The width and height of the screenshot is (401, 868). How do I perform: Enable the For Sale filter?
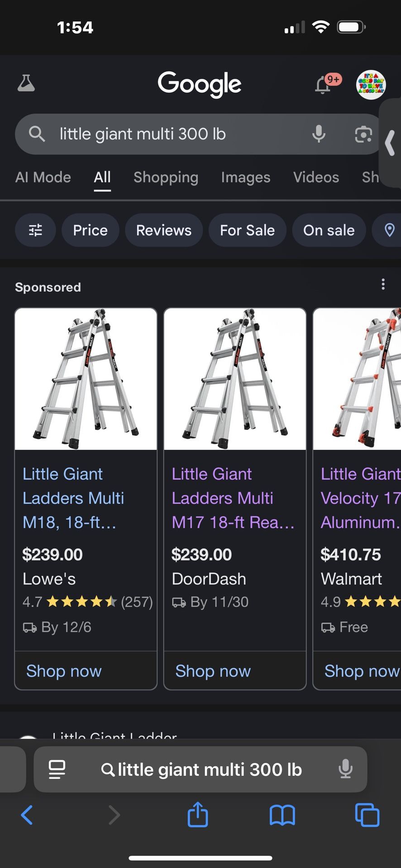tap(247, 230)
